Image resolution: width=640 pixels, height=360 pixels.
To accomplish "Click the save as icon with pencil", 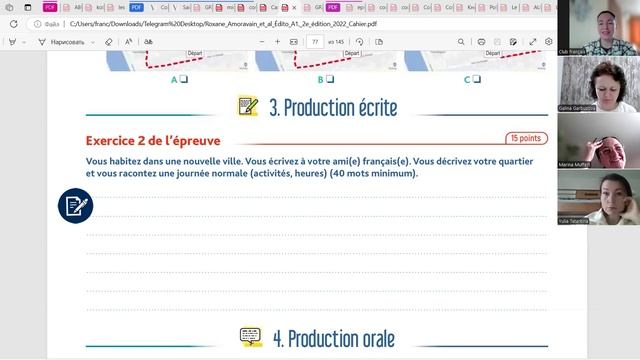I will pyautogui.click(x=513, y=42).
